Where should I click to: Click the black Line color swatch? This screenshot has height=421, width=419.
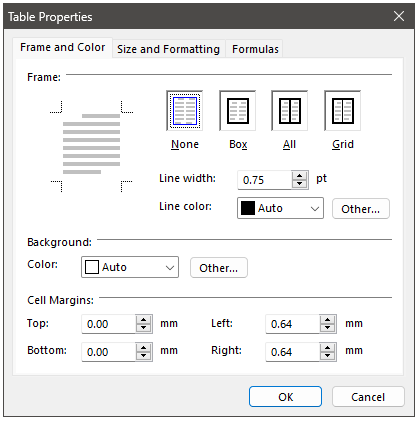[248, 208]
